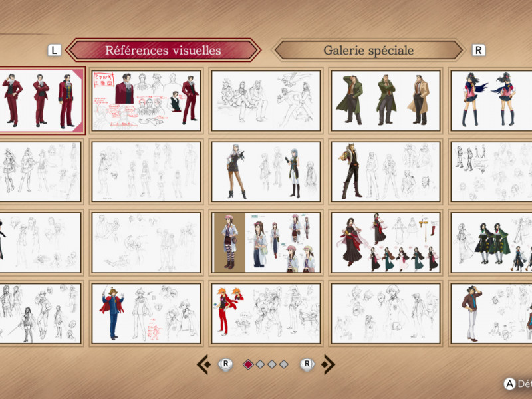Open the thumbnail with red Japanese annotations
The height and width of the screenshot is (399, 532).
click(x=146, y=100)
